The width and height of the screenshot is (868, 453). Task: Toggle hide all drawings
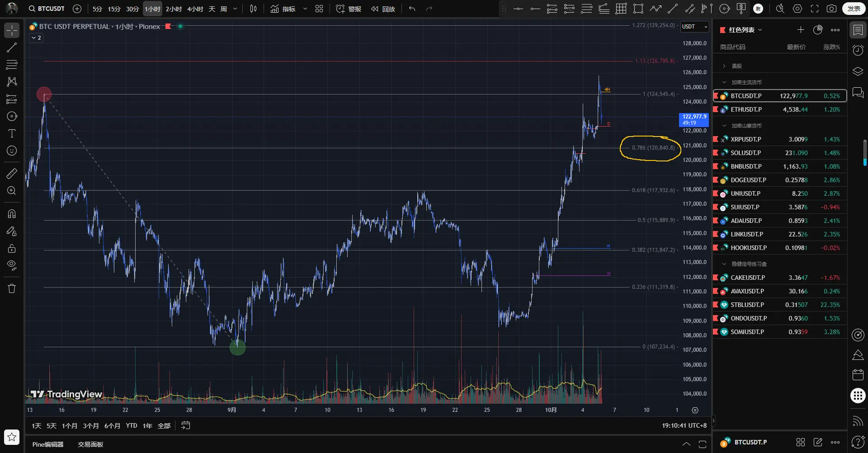click(12, 265)
